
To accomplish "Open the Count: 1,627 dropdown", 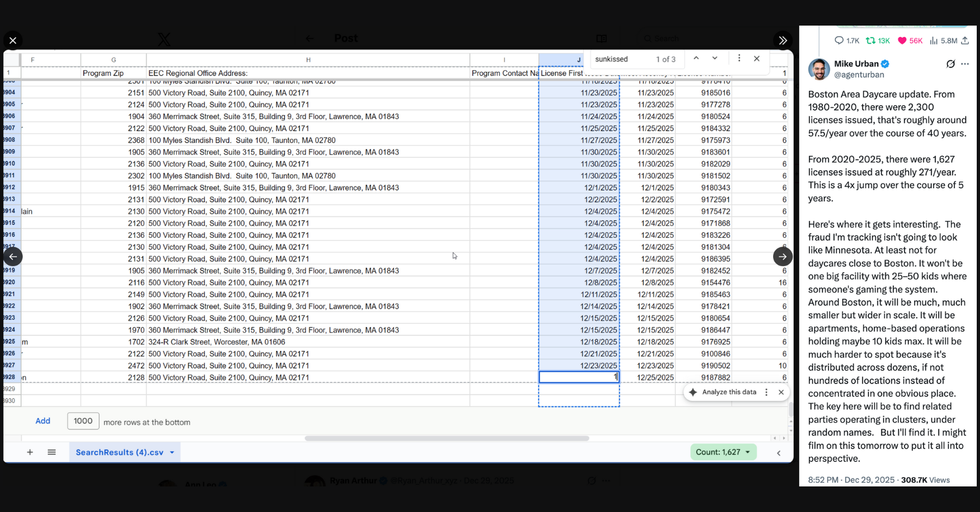I will coord(723,452).
